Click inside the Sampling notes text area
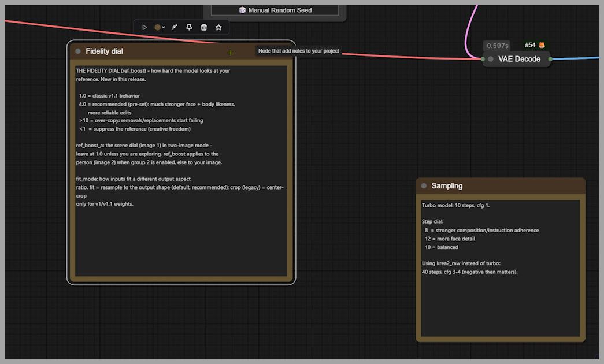 tap(501, 268)
